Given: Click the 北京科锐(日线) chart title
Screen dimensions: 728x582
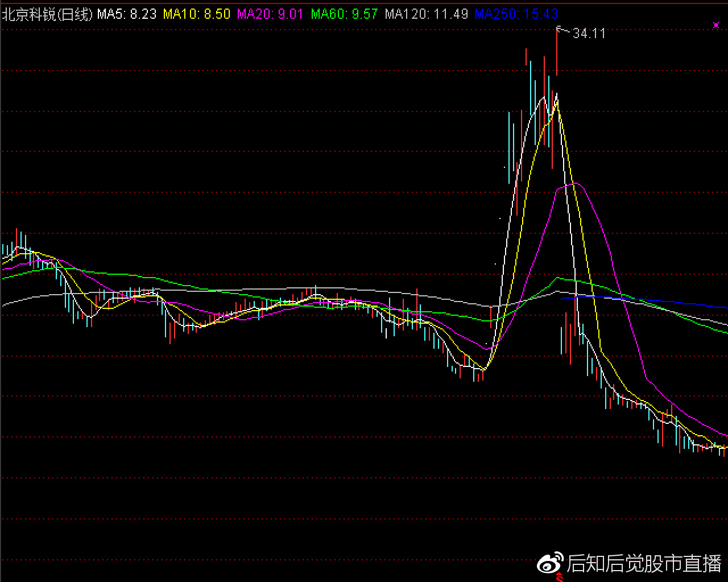Looking at the screenshot, I should pos(47,14).
